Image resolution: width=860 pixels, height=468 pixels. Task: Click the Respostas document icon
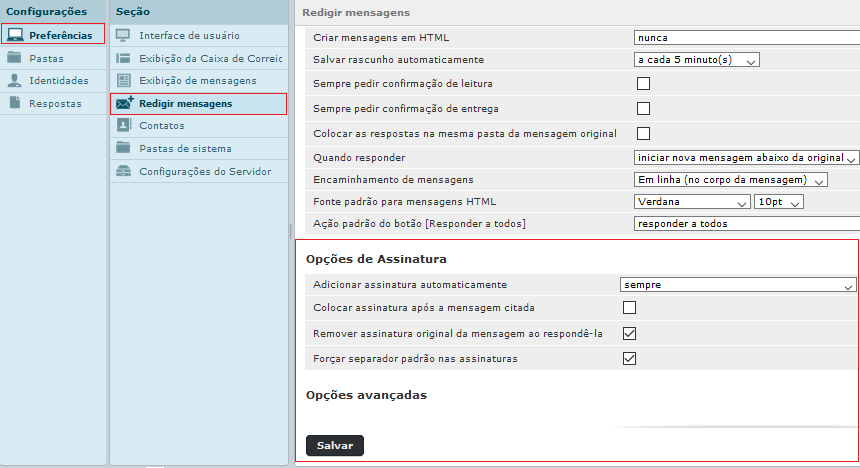15,103
